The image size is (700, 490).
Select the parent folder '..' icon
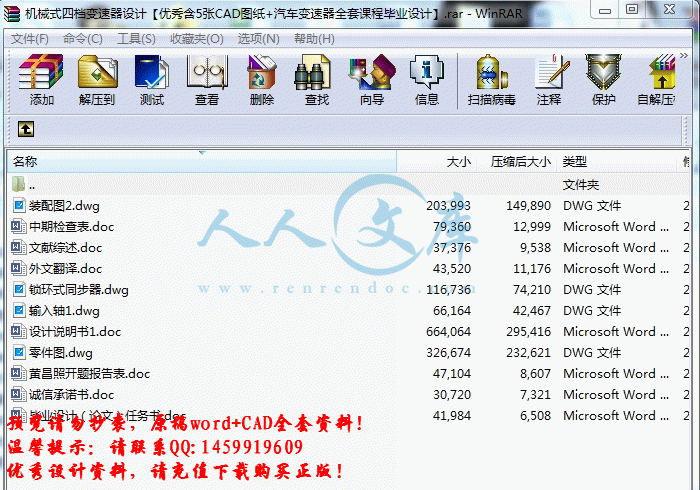[x=18, y=183]
